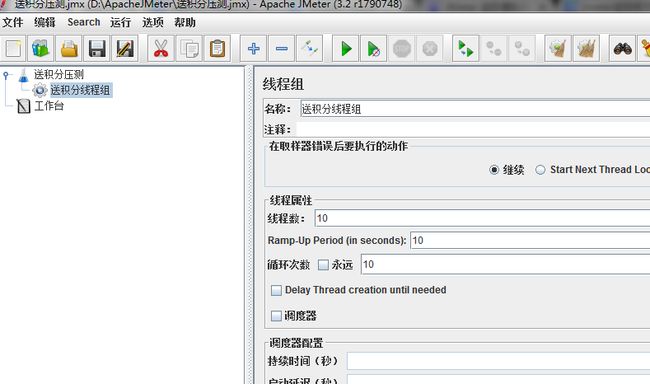Click the Toggle enable/disable icon
Image resolution: width=650 pixels, height=384 pixels.
click(310, 49)
